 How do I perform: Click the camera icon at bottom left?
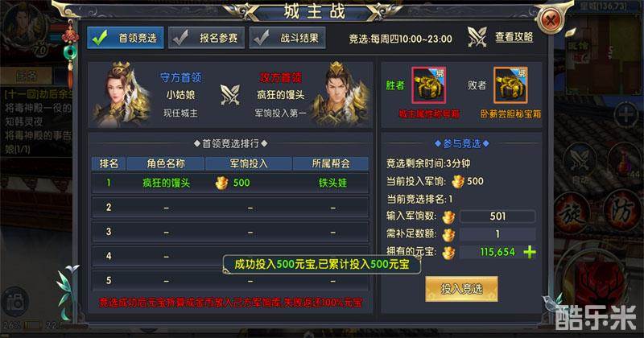(14, 303)
